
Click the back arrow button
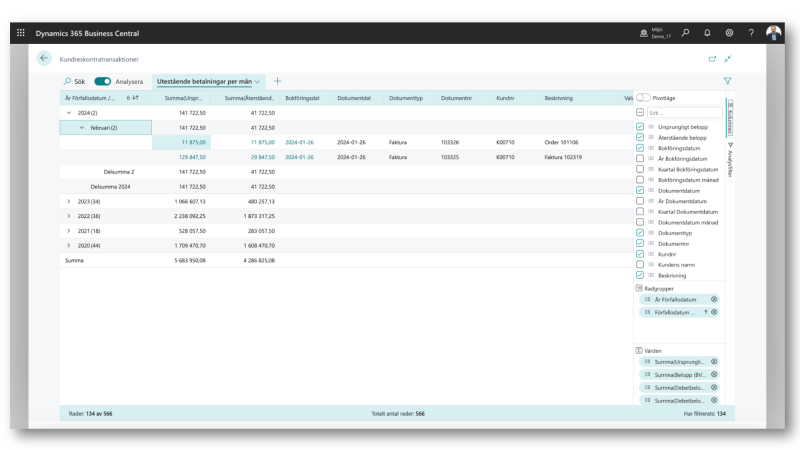coord(44,59)
